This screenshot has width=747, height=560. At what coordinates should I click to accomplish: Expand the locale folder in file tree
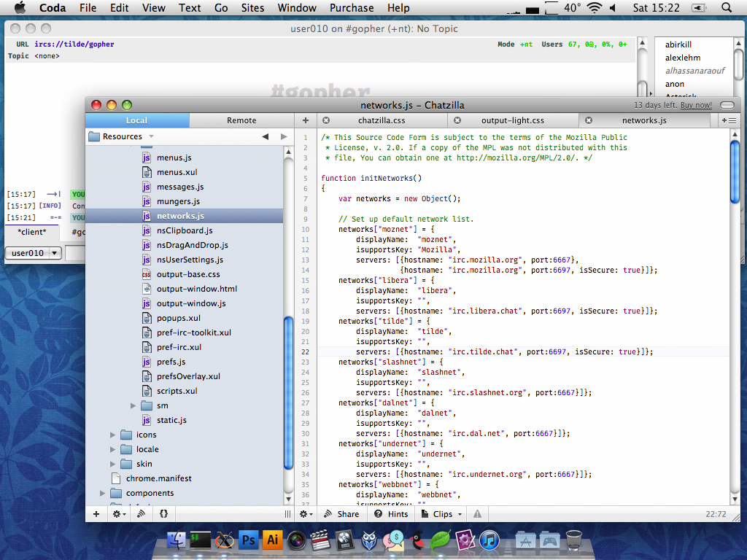(113, 449)
